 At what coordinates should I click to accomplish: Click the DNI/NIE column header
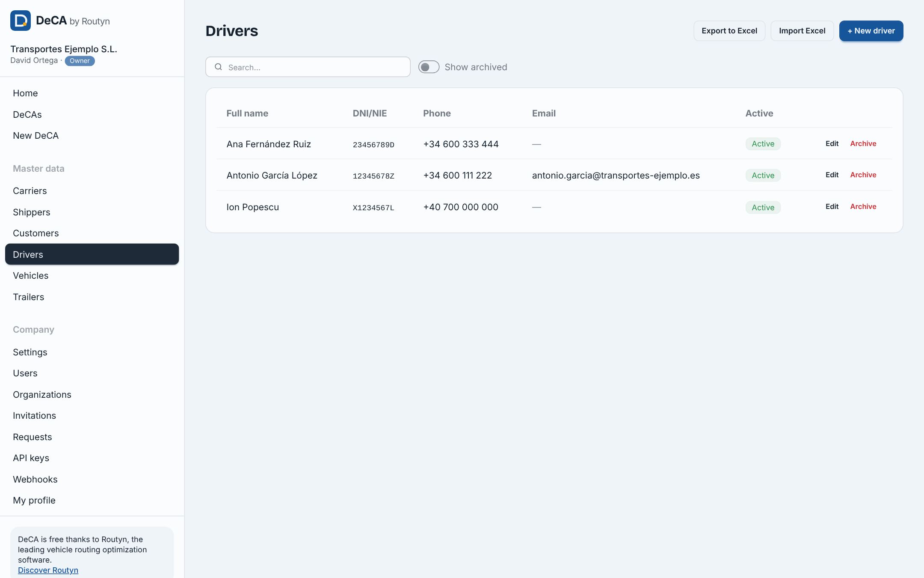point(370,113)
